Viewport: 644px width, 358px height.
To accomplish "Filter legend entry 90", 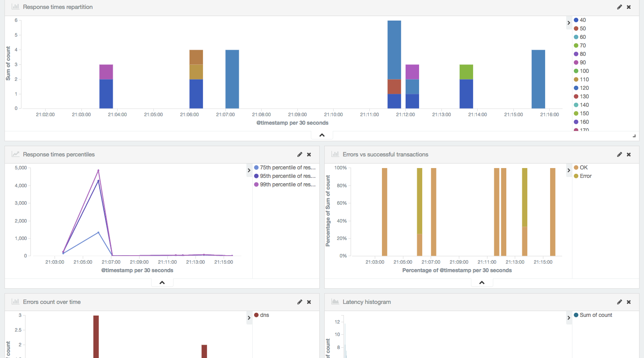I will pyautogui.click(x=580, y=63).
